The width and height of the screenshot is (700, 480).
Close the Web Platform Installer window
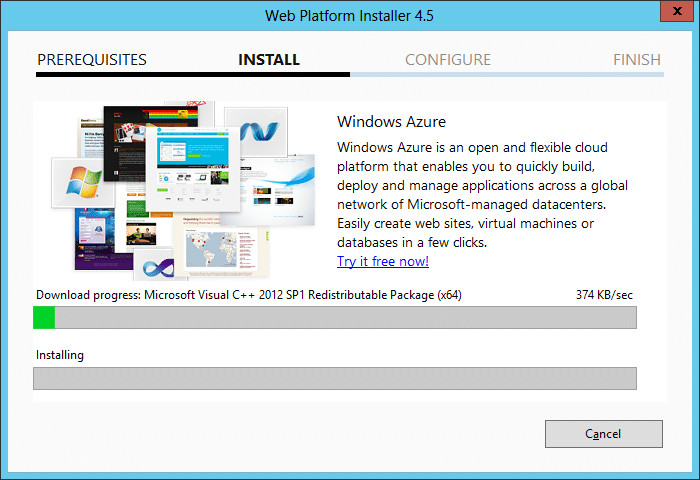pos(677,11)
